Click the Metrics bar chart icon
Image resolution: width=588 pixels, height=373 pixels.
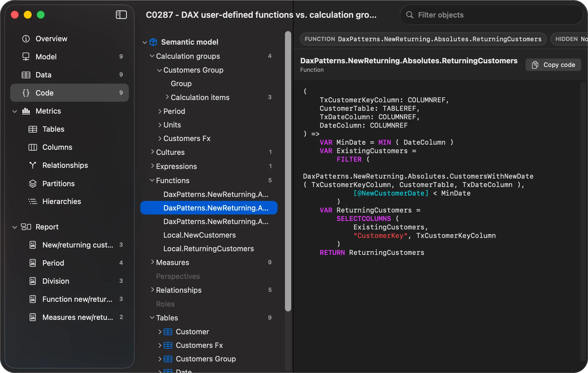tap(26, 111)
